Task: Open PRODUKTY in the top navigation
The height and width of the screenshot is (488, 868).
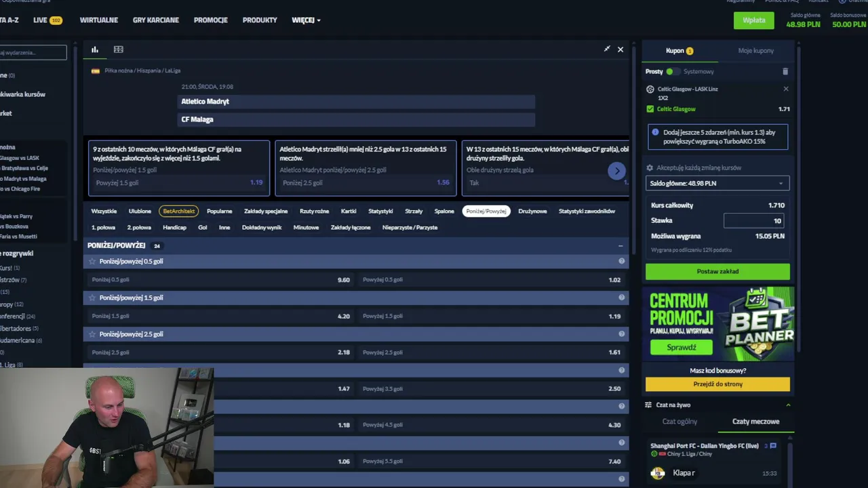Action: click(260, 20)
